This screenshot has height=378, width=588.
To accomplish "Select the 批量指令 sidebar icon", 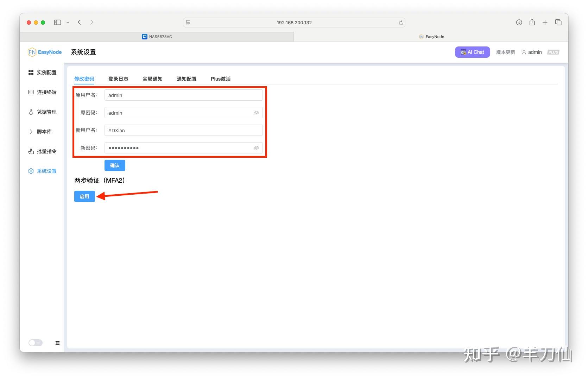I will [x=31, y=151].
